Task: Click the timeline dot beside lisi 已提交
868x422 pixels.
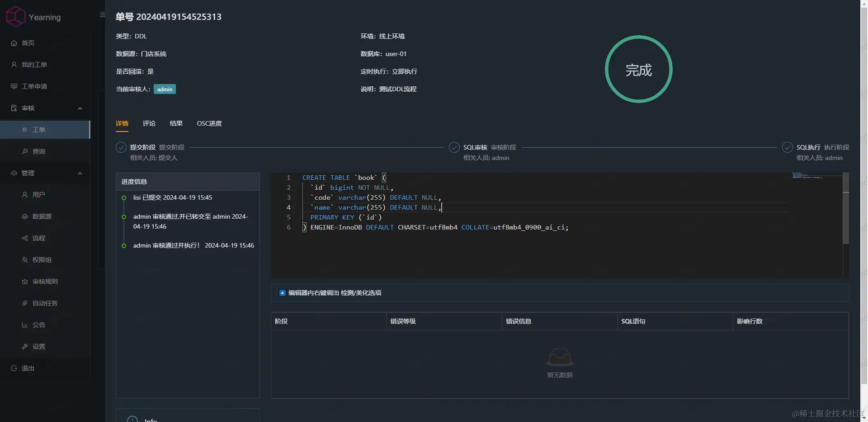Action: (124, 198)
